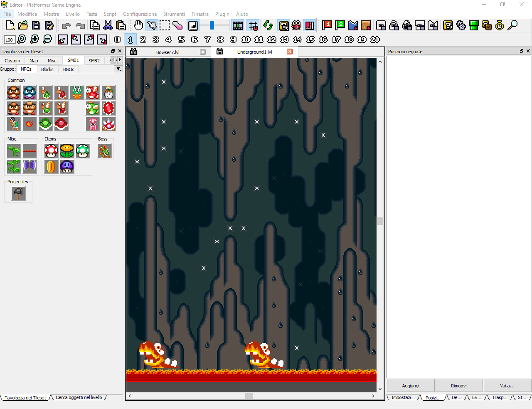Image resolution: width=532 pixels, height=409 pixels.
Task: Zoom out with the minus magnifier
Action: click(x=48, y=39)
